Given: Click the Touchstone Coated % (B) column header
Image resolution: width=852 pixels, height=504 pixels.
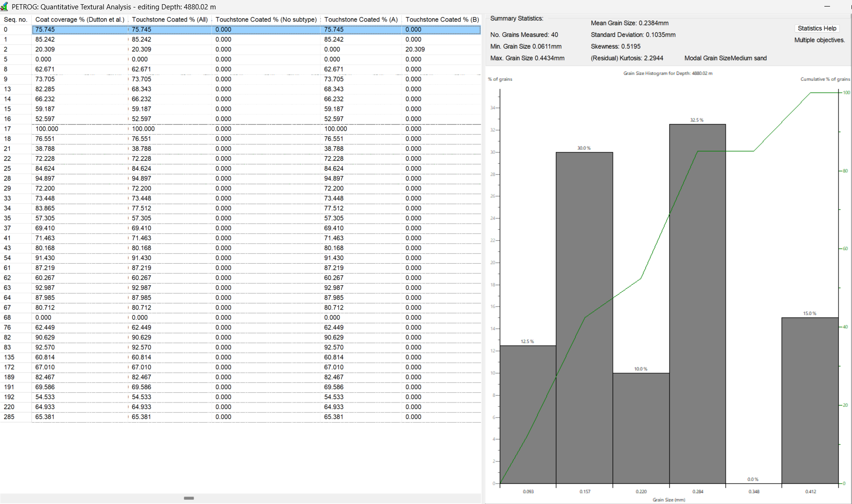Looking at the screenshot, I should click(x=442, y=20).
